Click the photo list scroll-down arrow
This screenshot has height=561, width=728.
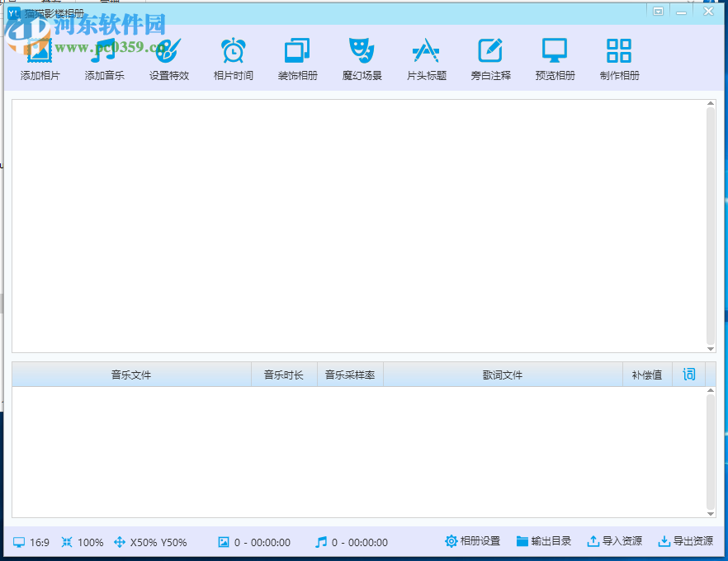(711, 349)
